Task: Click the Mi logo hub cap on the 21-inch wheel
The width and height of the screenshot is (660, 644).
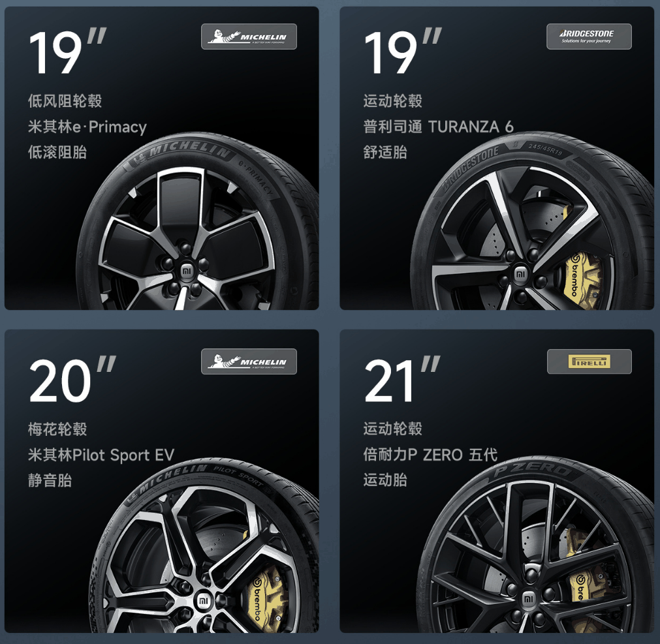Action: click(x=529, y=598)
